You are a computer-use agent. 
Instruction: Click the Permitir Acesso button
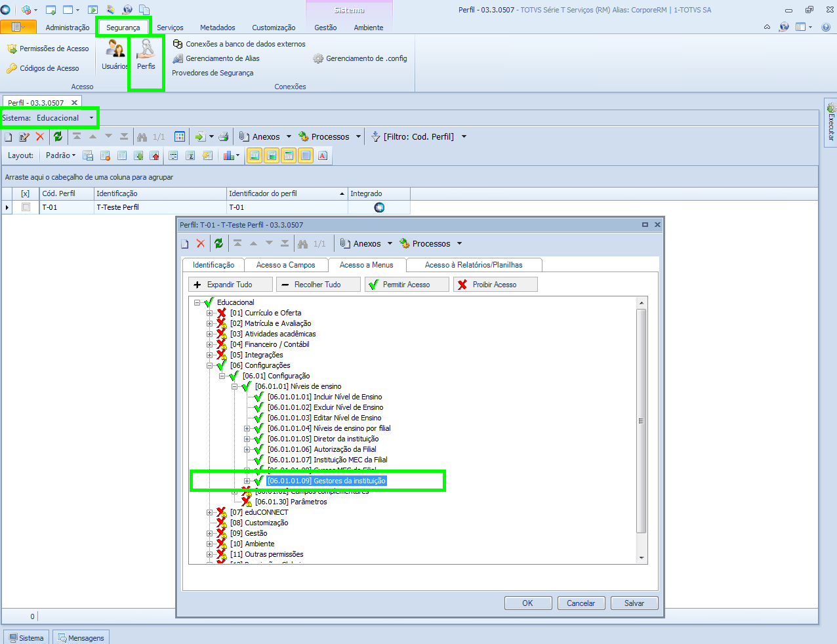(x=407, y=285)
